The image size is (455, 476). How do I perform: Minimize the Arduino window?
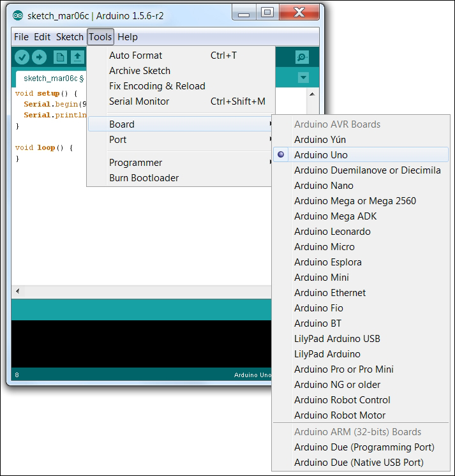click(244, 13)
